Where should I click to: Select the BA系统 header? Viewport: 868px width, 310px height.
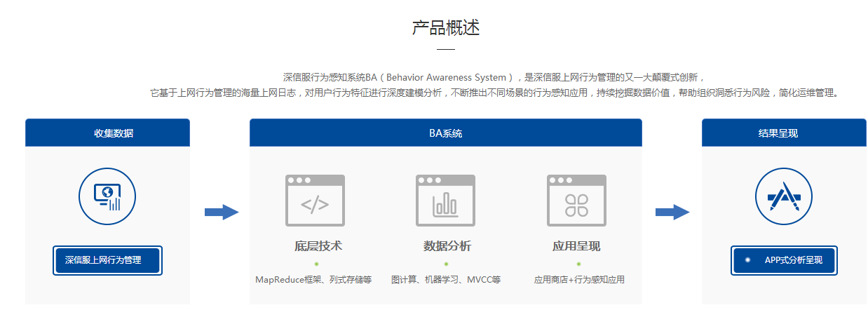(x=445, y=133)
